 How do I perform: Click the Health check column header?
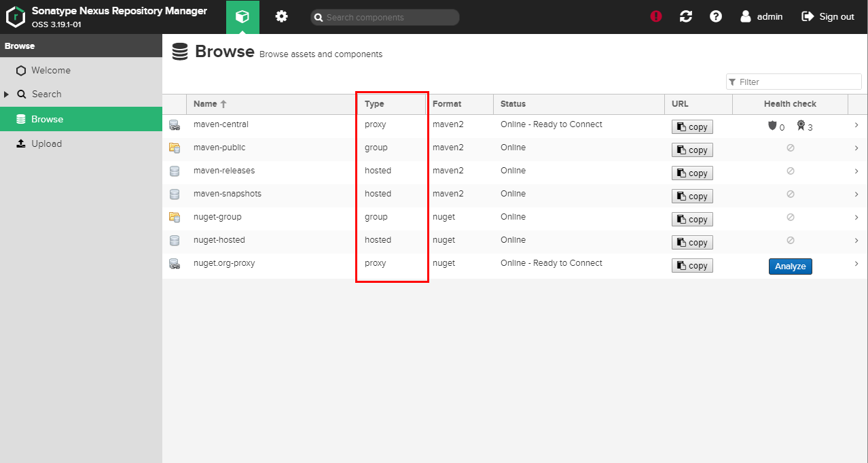pyautogui.click(x=790, y=104)
